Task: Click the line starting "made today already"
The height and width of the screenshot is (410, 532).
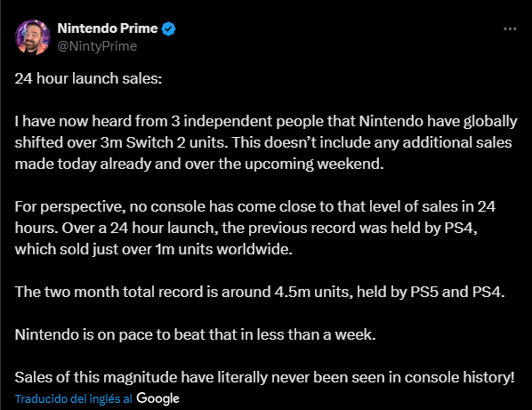Action: 199,165
